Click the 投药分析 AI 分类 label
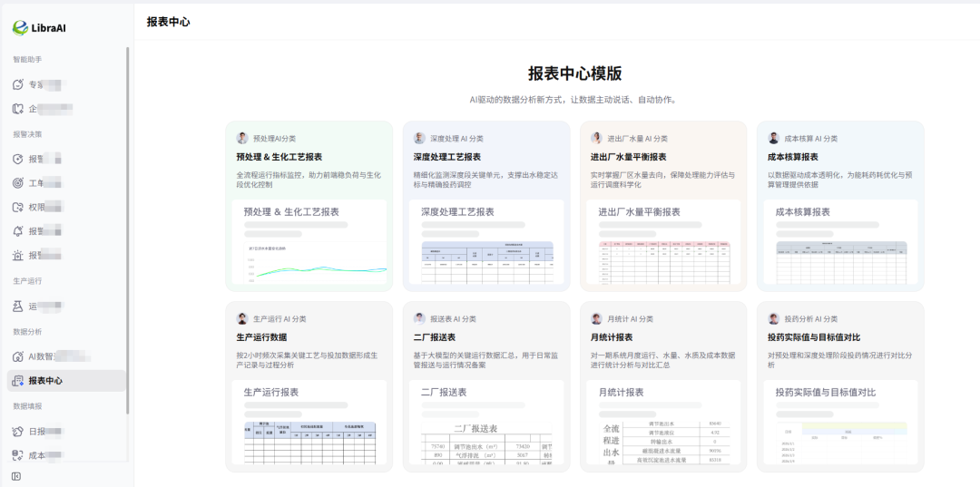 pos(811,319)
